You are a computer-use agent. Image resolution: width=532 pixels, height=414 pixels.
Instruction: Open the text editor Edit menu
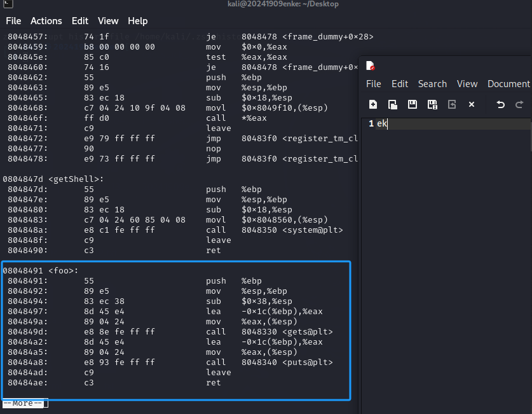pos(400,84)
